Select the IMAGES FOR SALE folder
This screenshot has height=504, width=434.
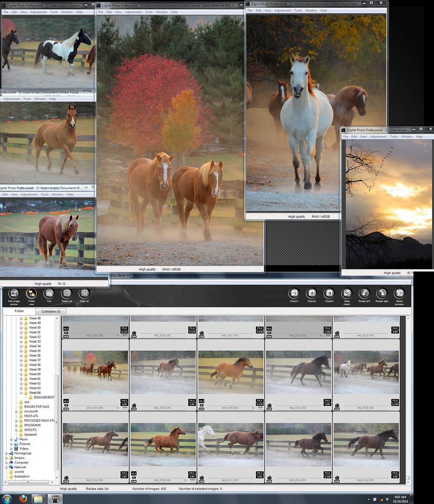(x=37, y=406)
